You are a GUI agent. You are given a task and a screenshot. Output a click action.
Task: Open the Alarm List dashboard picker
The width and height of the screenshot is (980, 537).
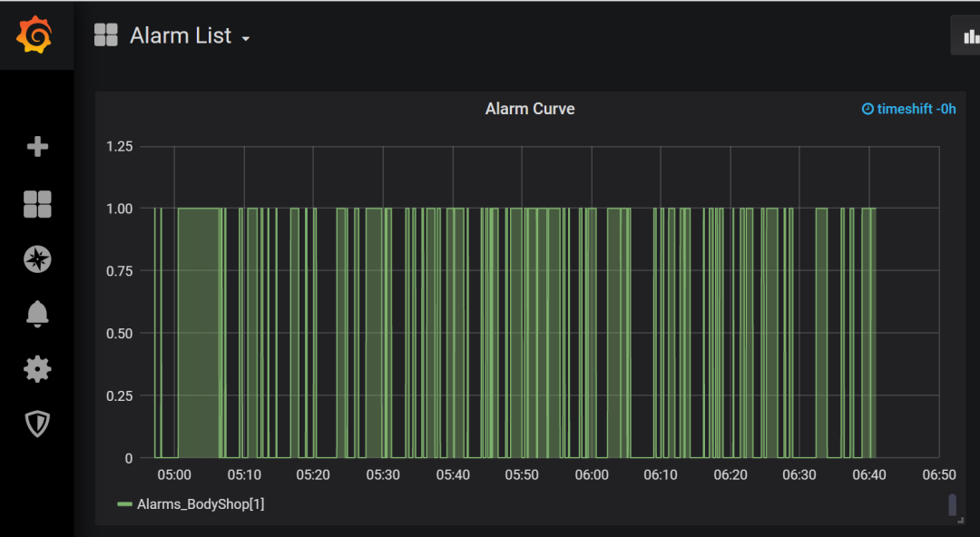click(181, 36)
